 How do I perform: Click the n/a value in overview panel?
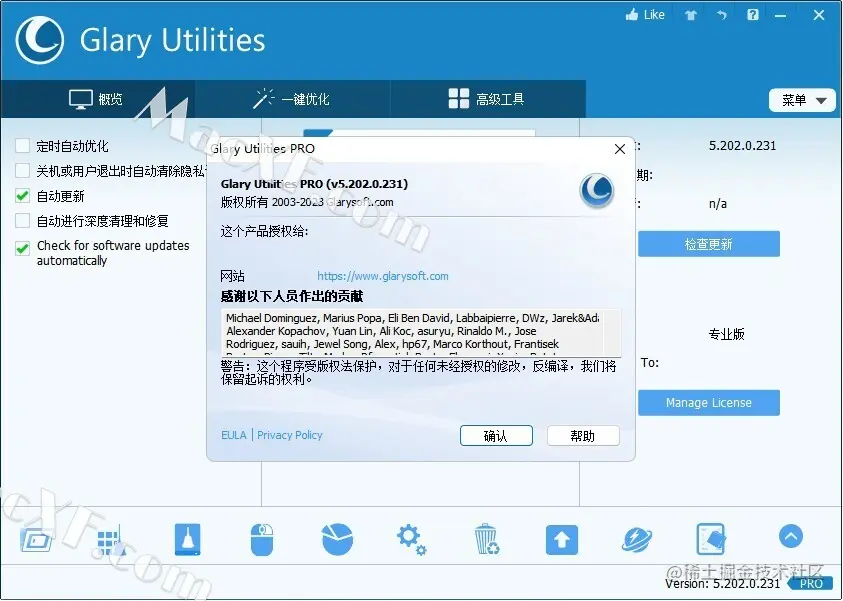click(718, 204)
